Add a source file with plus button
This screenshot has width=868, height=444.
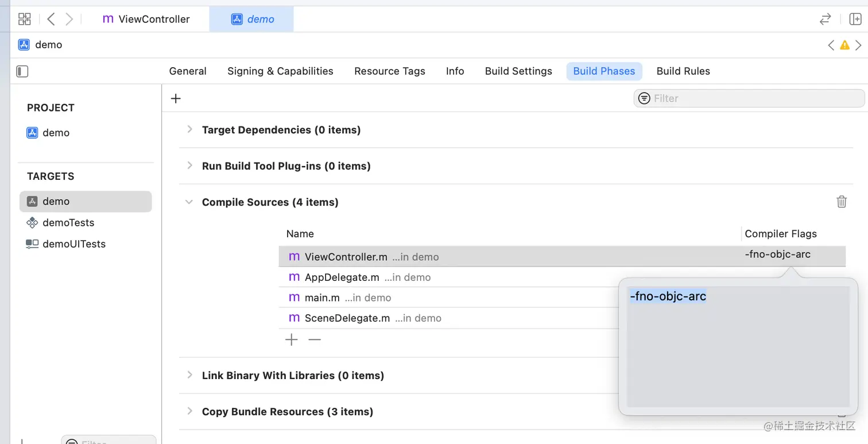[292, 340]
